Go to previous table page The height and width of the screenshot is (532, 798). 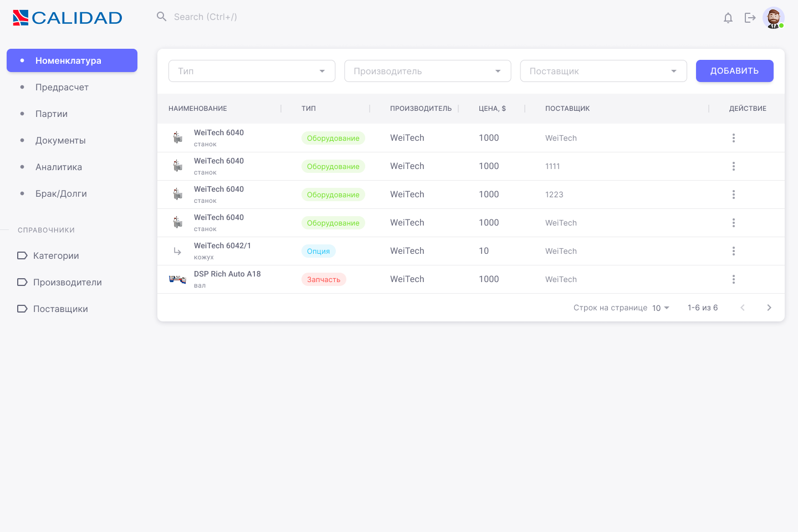point(743,308)
